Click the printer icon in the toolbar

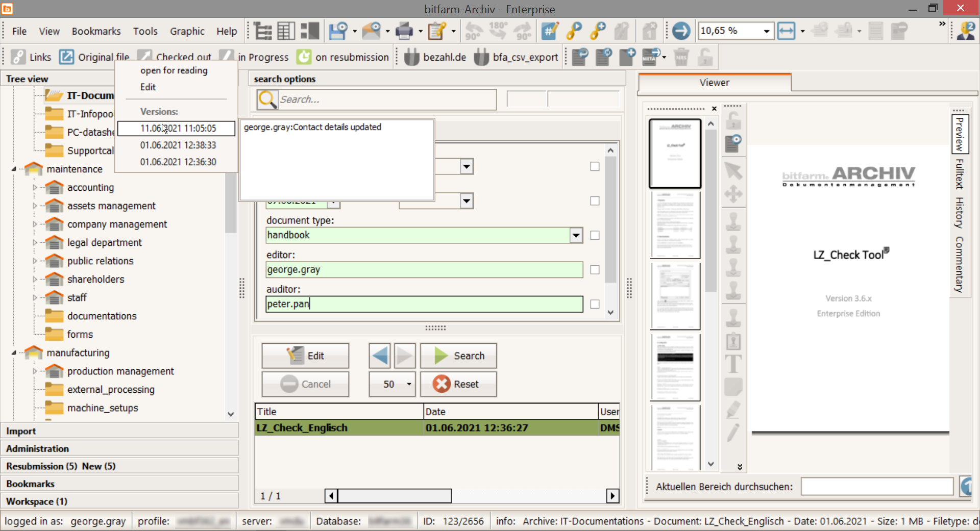click(x=404, y=31)
